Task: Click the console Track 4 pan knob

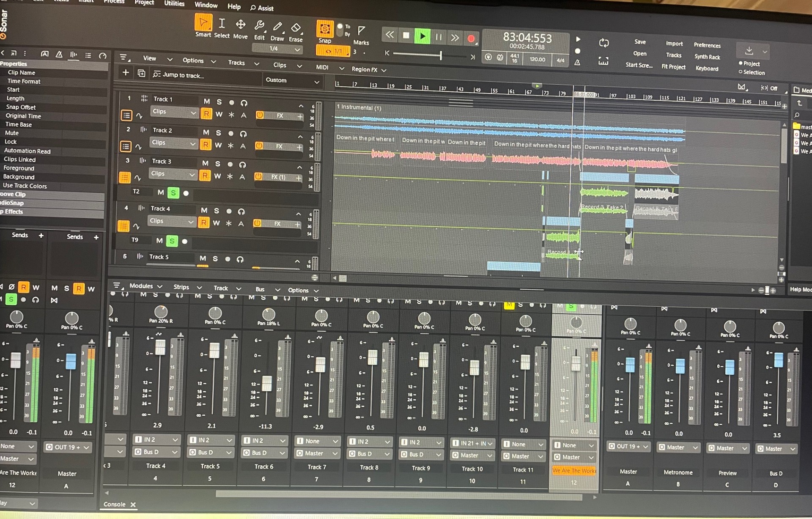Action: click(161, 312)
